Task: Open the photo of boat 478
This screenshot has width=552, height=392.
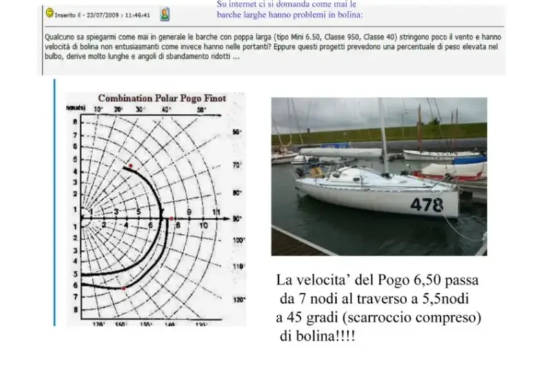Action: pyautogui.click(x=379, y=177)
